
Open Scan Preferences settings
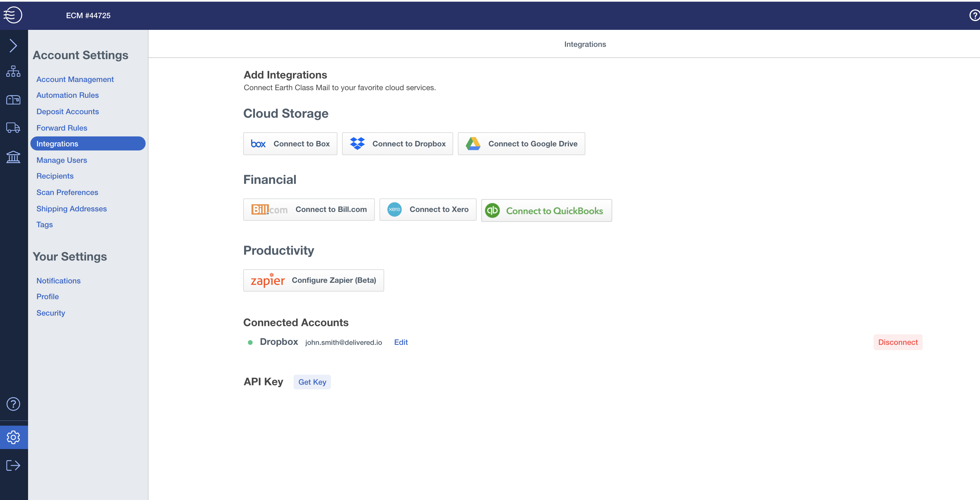click(67, 192)
